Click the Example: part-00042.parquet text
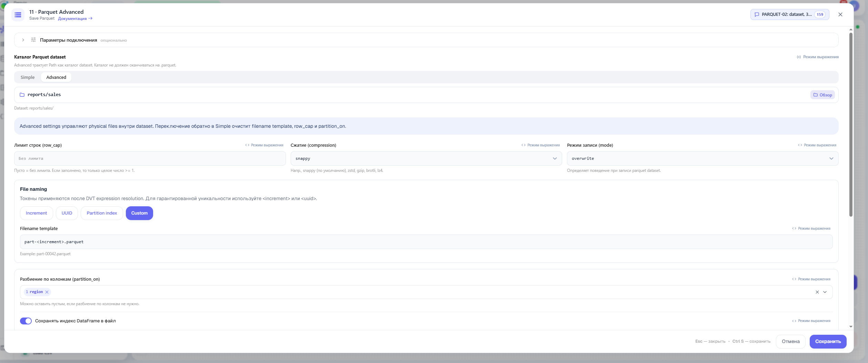This screenshot has width=868, height=363. [x=45, y=254]
